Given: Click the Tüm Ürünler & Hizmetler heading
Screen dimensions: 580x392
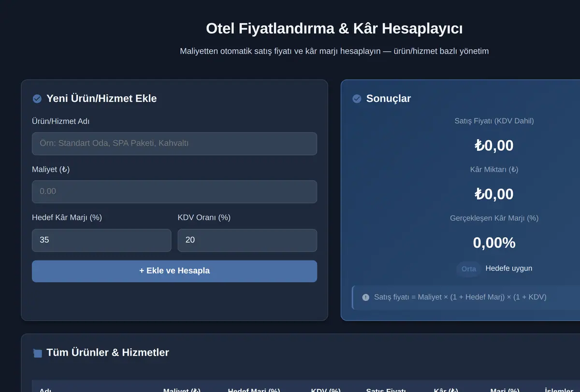Looking at the screenshot, I should pyautogui.click(x=108, y=353).
